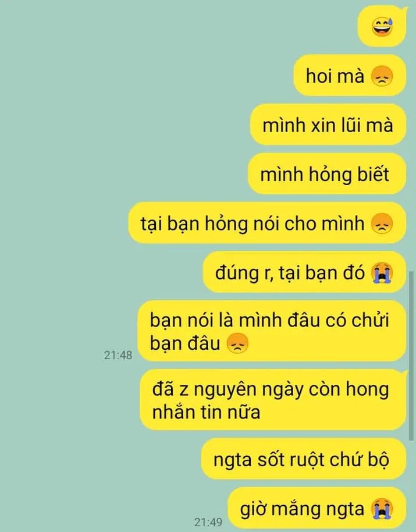Select the 'bạn nói là mình đâu có chửi' message
Screen dimensions: 416x532
(x=272, y=331)
